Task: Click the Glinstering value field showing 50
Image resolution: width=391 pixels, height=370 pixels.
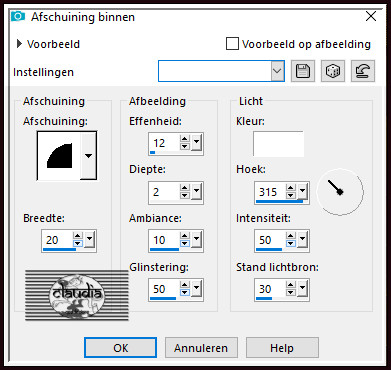Action: (165, 288)
